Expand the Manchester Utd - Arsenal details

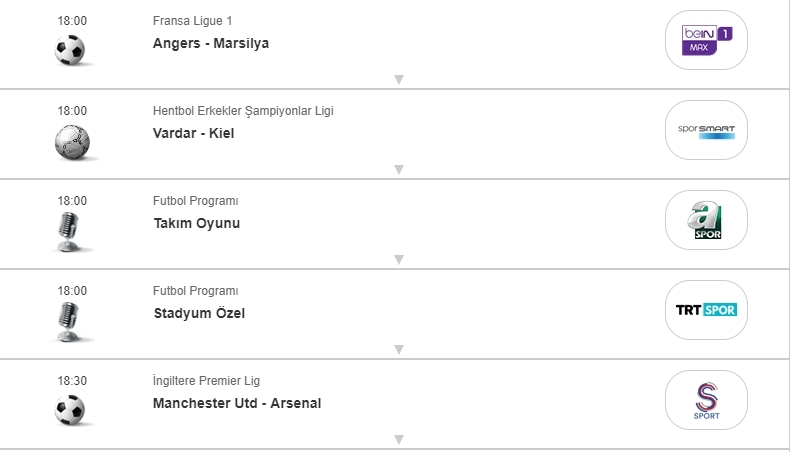point(398,439)
